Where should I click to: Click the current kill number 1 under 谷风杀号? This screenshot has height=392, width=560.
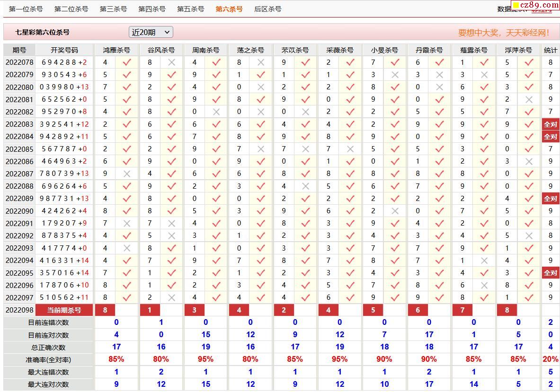(150, 310)
